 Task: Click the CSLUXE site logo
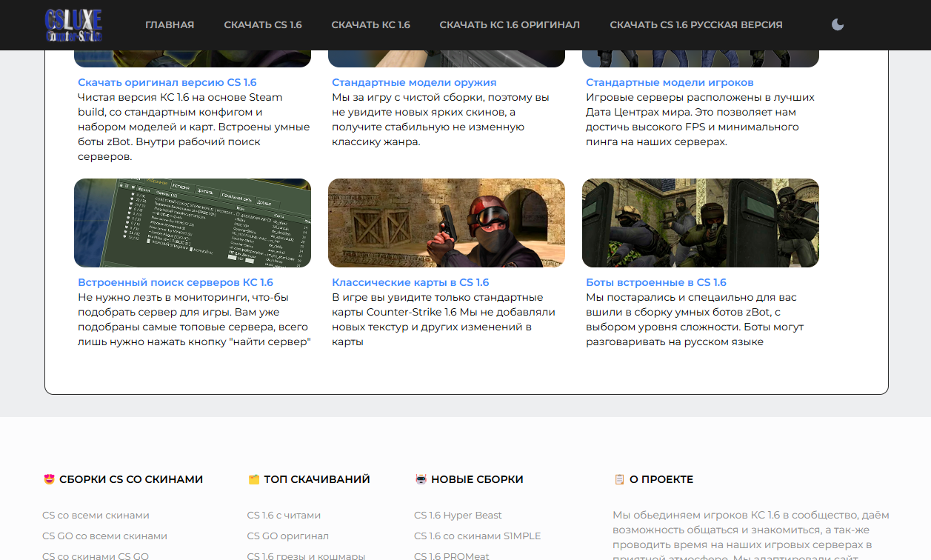tap(73, 25)
